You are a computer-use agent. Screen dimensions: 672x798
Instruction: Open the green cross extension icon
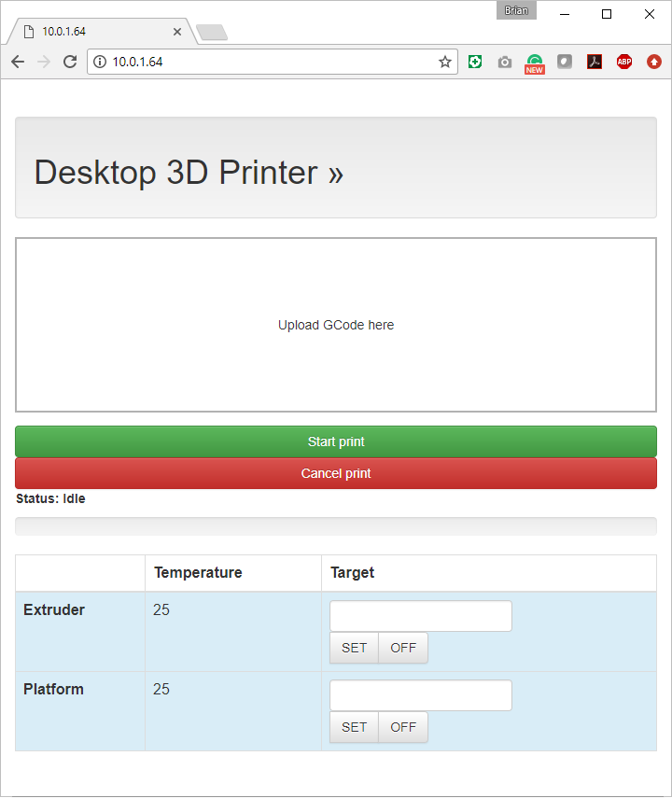tap(475, 62)
